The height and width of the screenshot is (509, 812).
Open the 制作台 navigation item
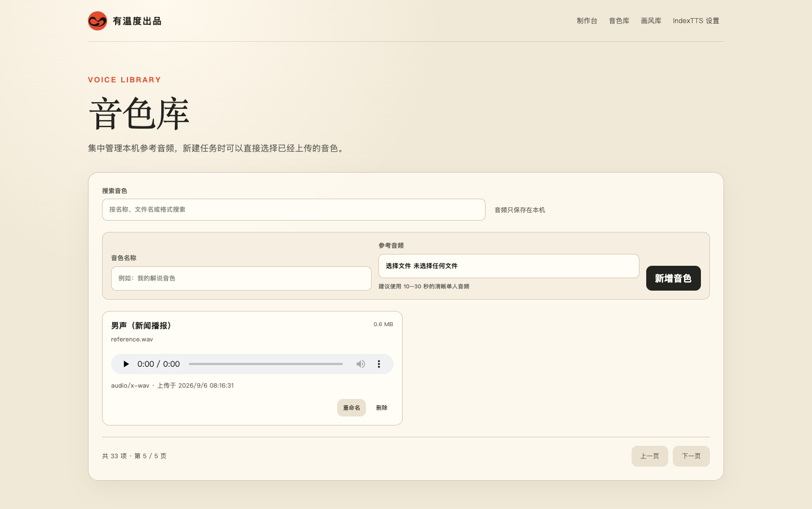point(587,21)
